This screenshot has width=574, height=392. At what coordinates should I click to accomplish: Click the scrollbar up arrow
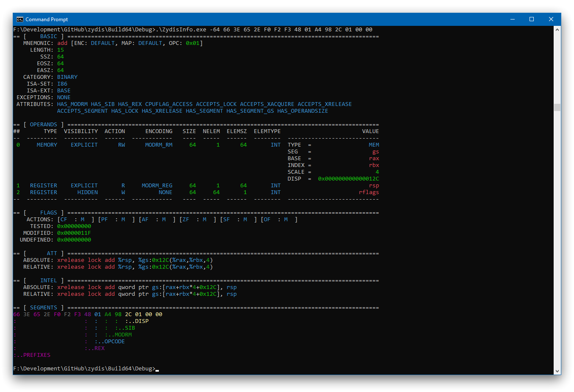point(557,30)
